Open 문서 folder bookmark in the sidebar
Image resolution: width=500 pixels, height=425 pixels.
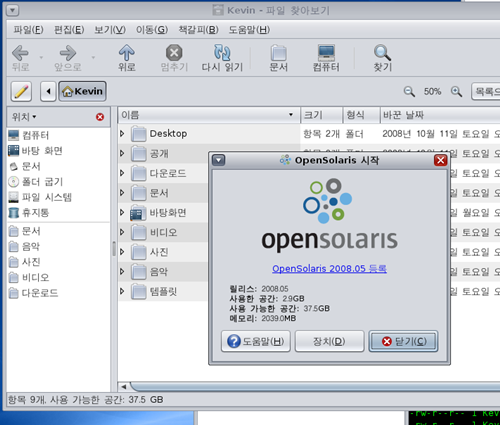point(25,231)
